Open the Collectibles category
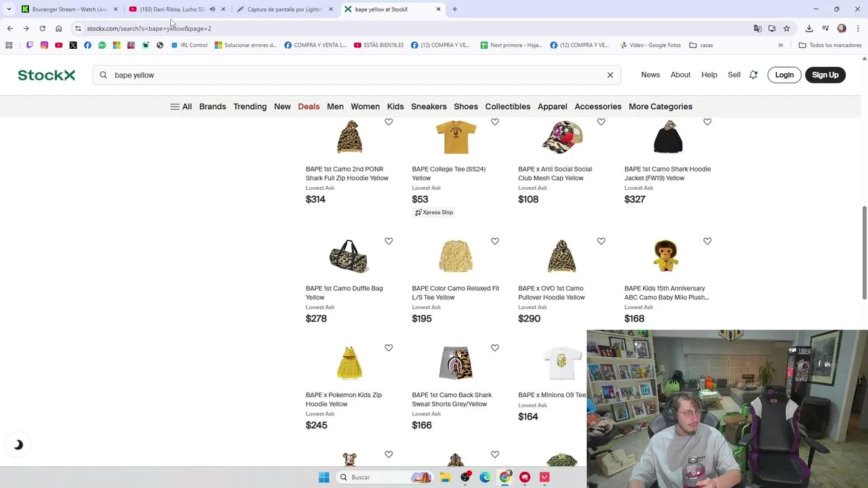This screenshot has height=488, width=868. click(507, 106)
